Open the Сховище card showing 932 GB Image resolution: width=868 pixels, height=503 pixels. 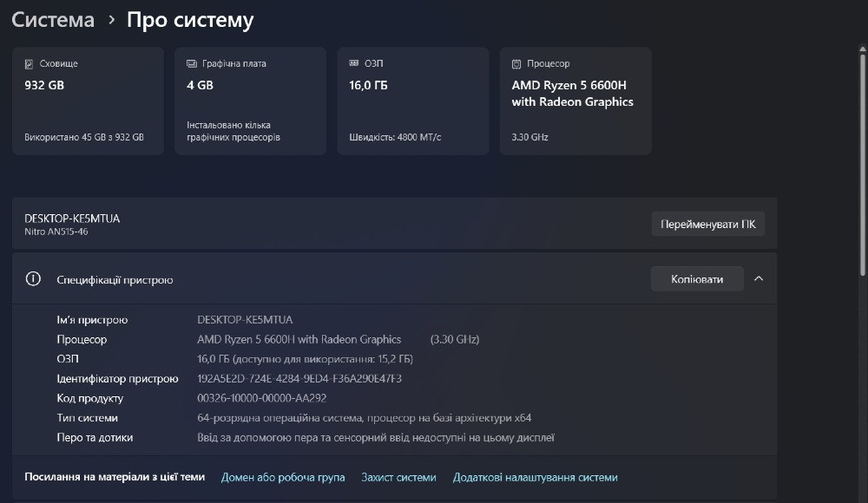(87, 100)
